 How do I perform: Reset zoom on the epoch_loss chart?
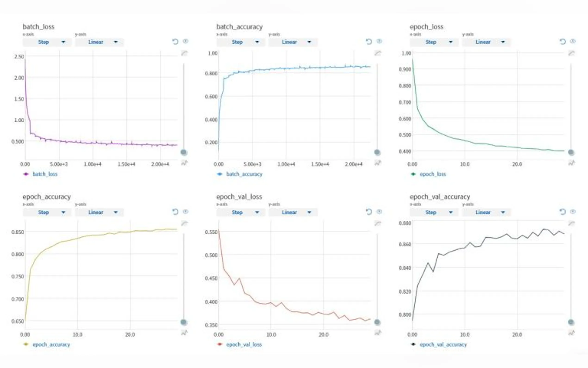point(562,42)
